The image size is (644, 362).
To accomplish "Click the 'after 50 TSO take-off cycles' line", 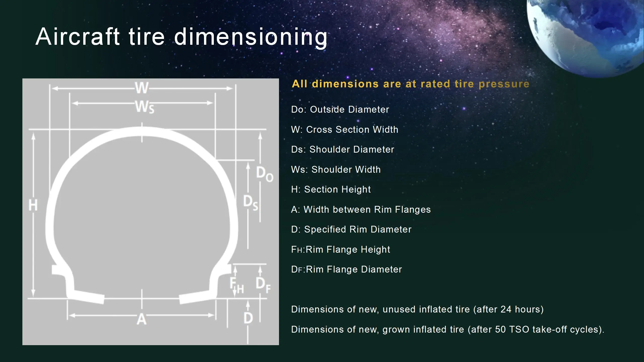I will (x=448, y=330).
